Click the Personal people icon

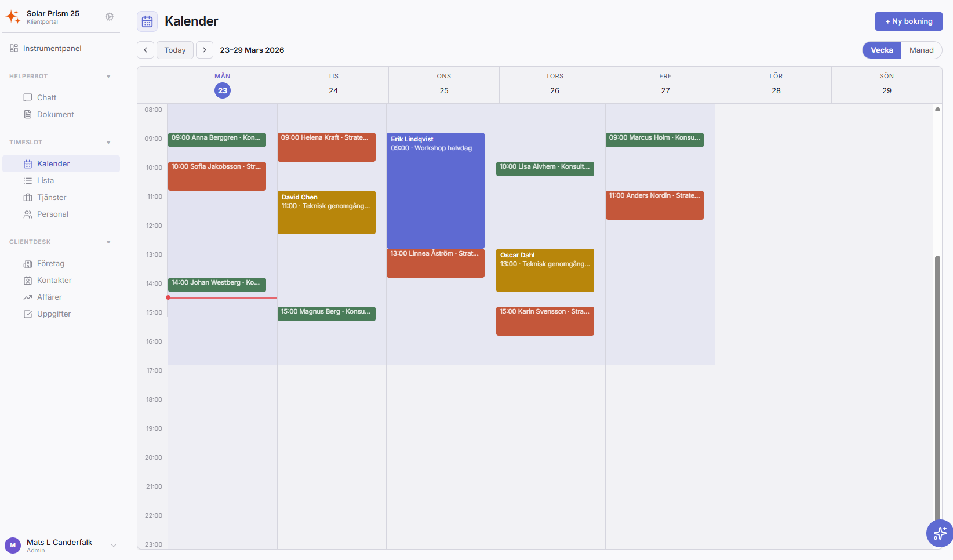[28, 214]
